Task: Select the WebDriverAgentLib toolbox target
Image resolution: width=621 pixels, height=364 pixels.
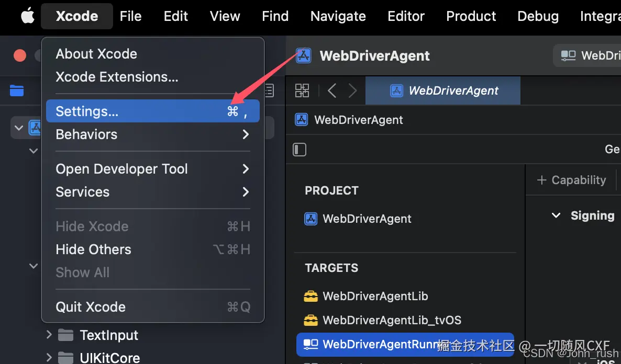Action: [375, 296]
